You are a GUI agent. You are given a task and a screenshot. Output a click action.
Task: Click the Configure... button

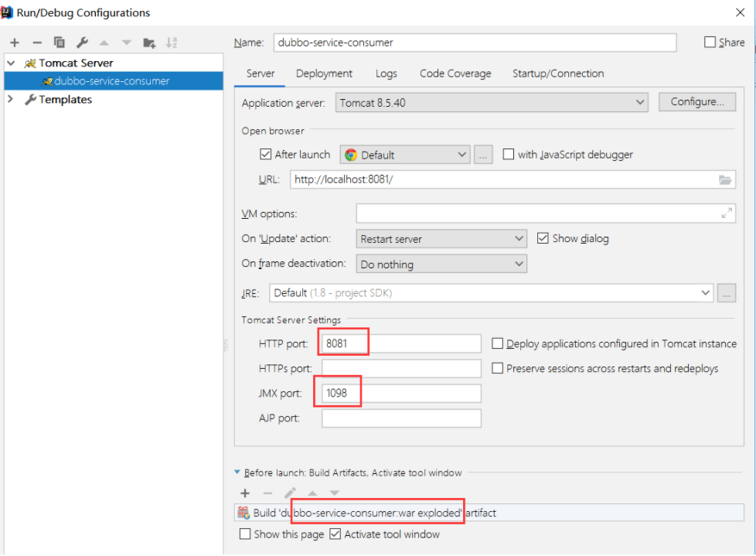click(696, 102)
